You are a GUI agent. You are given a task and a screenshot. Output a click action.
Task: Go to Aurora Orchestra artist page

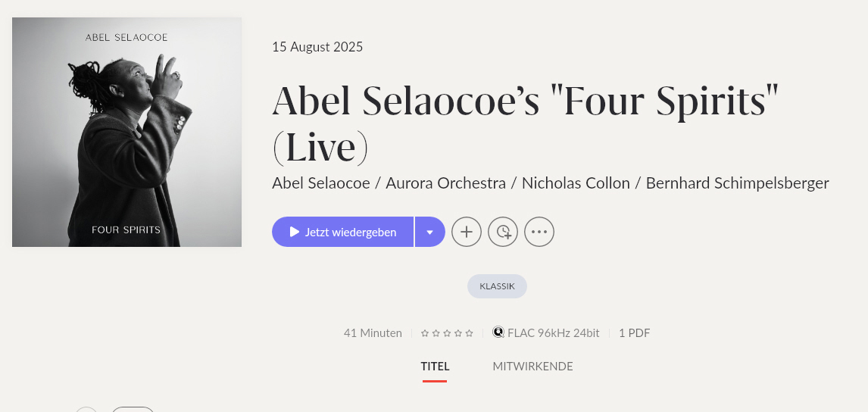tap(445, 183)
